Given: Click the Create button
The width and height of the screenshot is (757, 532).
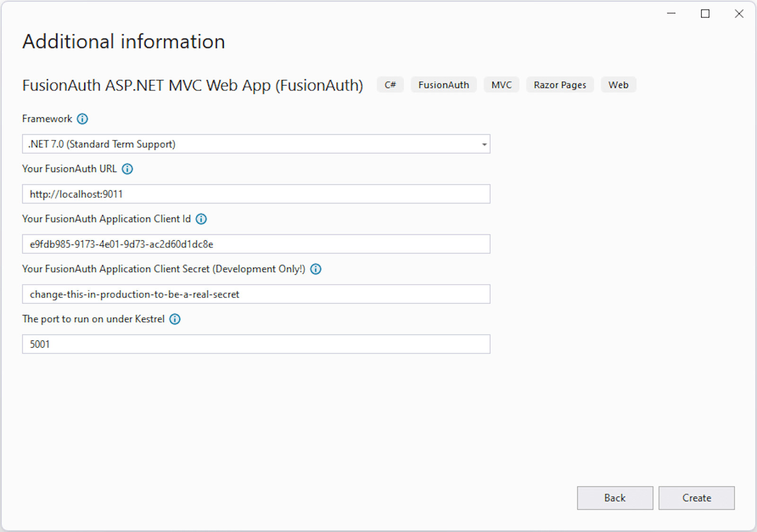Looking at the screenshot, I should point(696,498).
